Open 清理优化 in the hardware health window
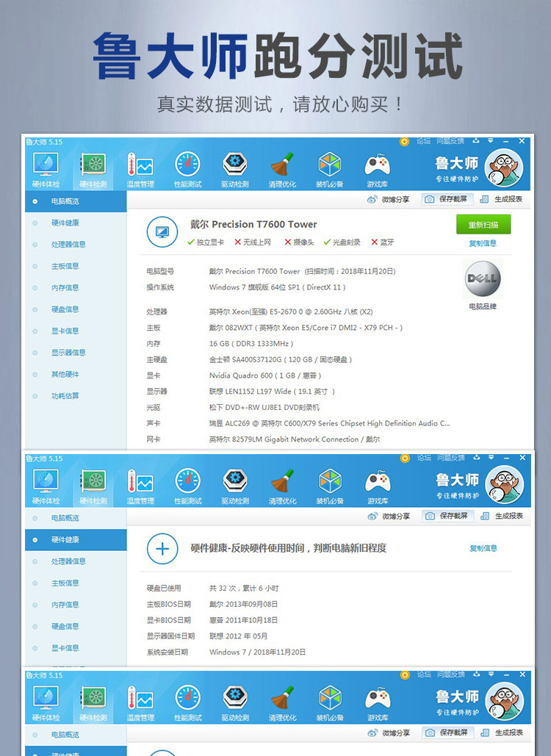Viewport: 551px width, 756px height. point(282,486)
